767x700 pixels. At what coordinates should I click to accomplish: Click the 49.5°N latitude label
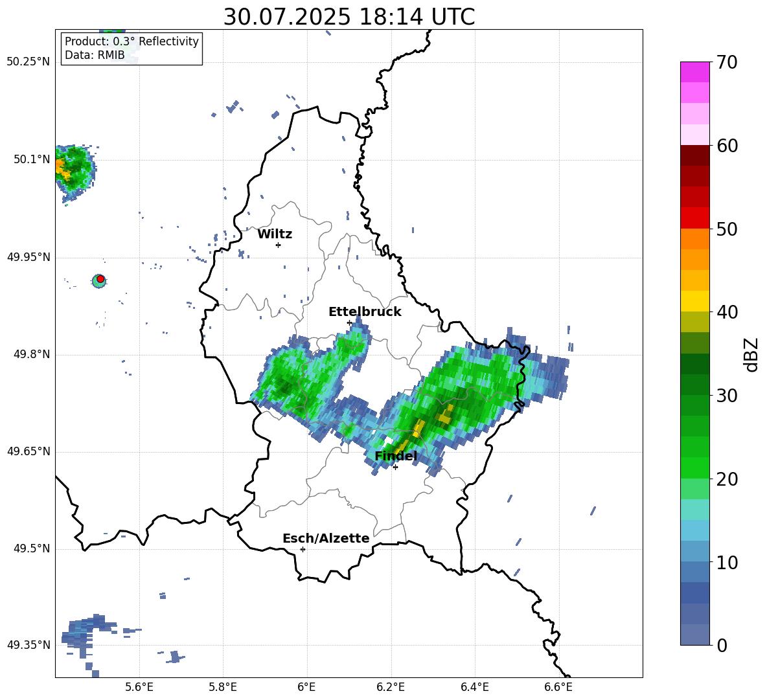coord(31,548)
